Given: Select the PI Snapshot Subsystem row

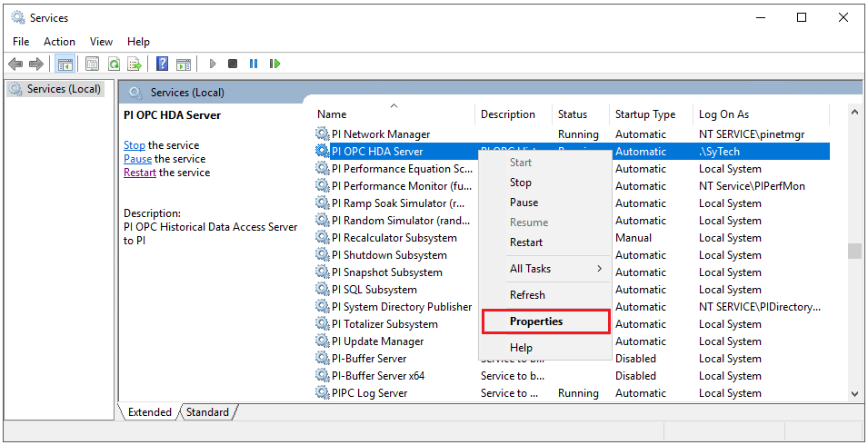Looking at the screenshot, I should pyautogui.click(x=572, y=272).
